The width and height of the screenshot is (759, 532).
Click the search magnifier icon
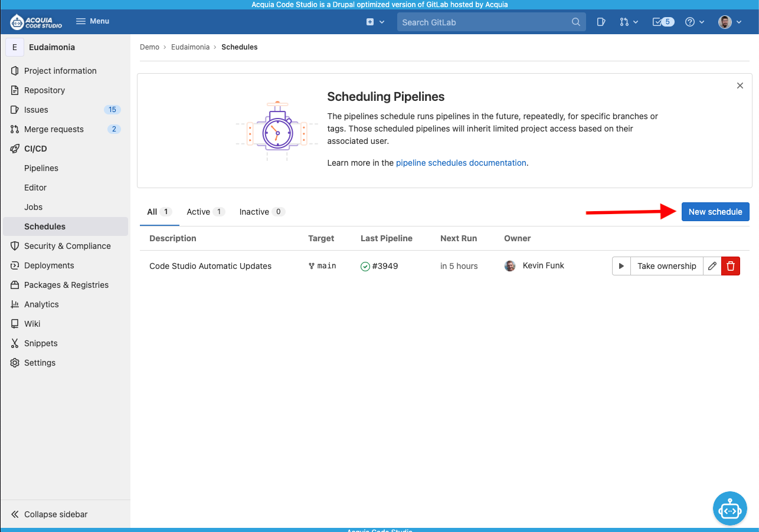click(x=576, y=22)
